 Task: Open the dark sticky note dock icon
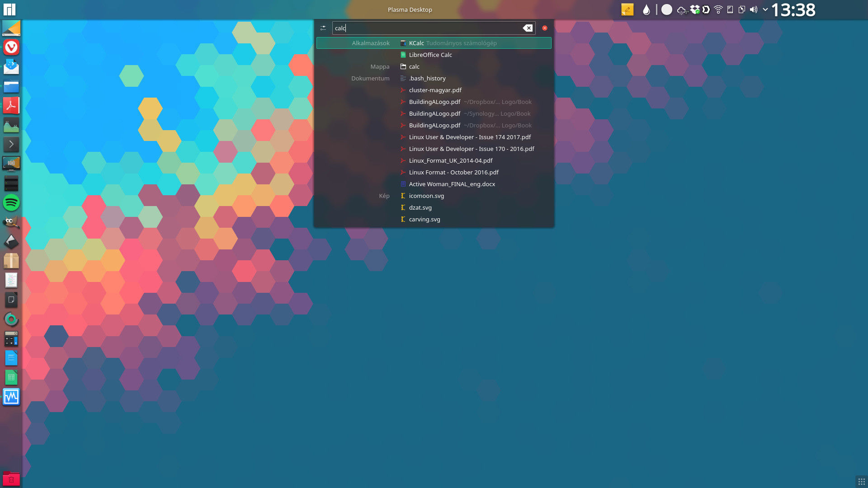[11, 300]
